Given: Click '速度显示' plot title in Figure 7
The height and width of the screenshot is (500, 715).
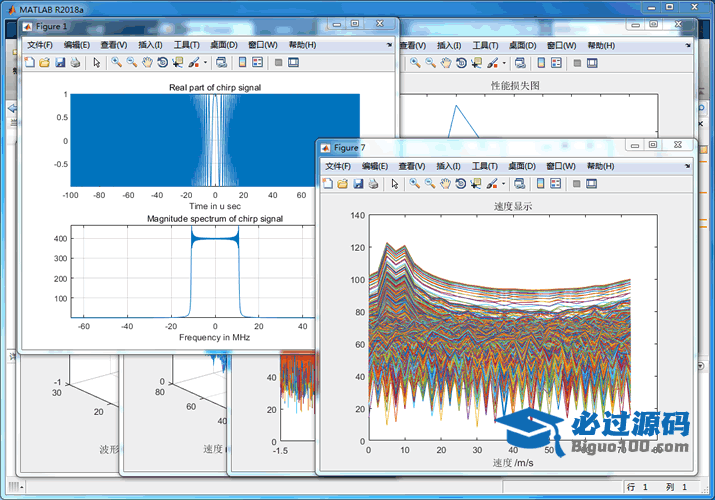Looking at the screenshot, I should (513, 206).
